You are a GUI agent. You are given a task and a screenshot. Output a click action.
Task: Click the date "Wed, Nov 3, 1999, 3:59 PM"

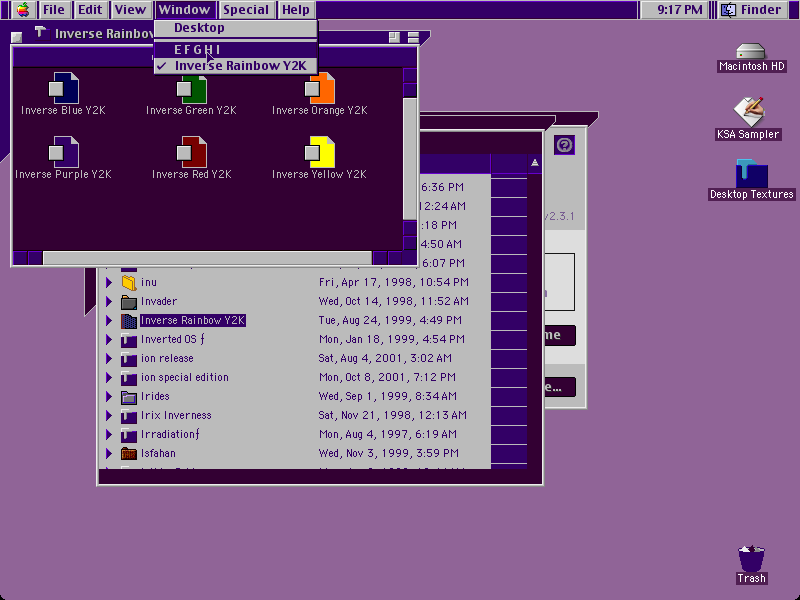point(388,454)
